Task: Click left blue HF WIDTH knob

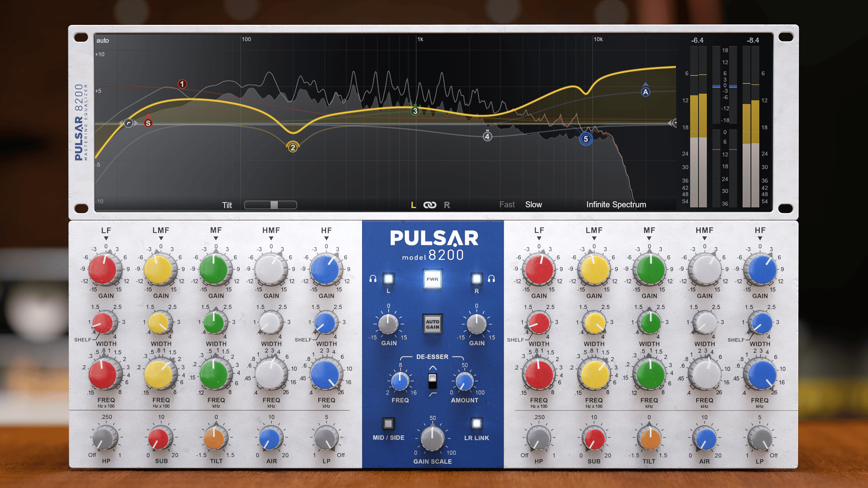Action: click(x=325, y=323)
